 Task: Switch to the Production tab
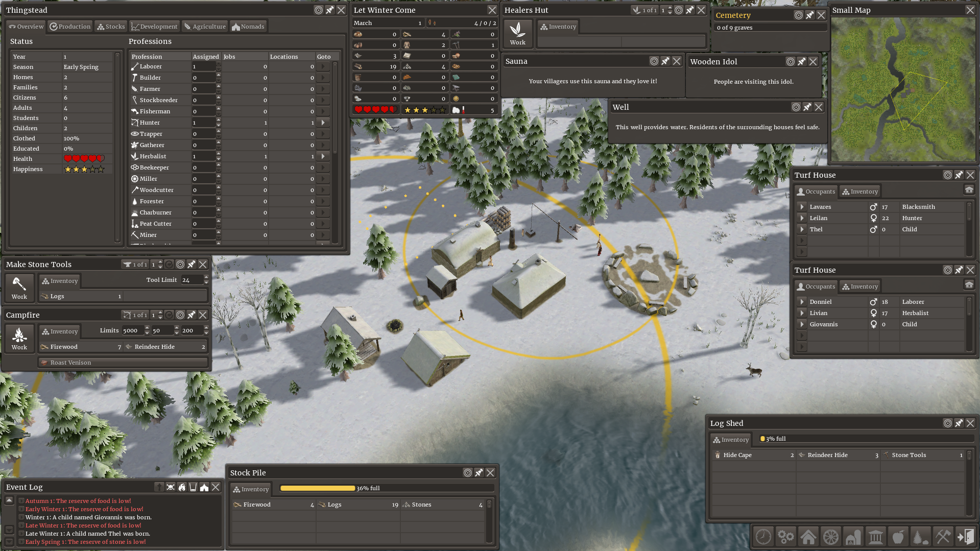(x=70, y=27)
